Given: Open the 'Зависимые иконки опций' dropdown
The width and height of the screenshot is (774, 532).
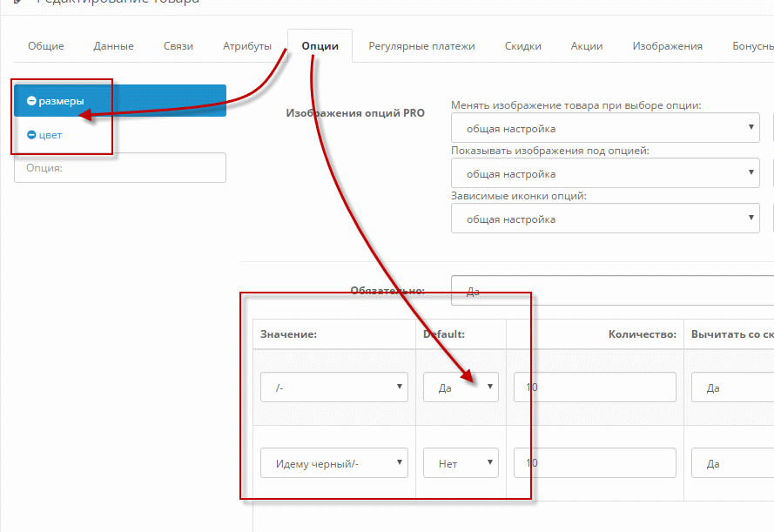Looking at the screenshot, I should coord(605,219).
